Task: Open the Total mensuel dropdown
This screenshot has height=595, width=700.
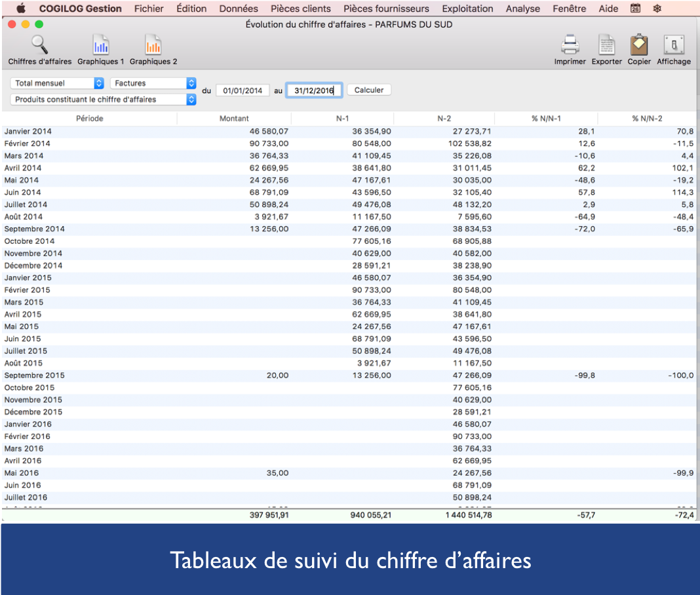Action: pos(57,83)
